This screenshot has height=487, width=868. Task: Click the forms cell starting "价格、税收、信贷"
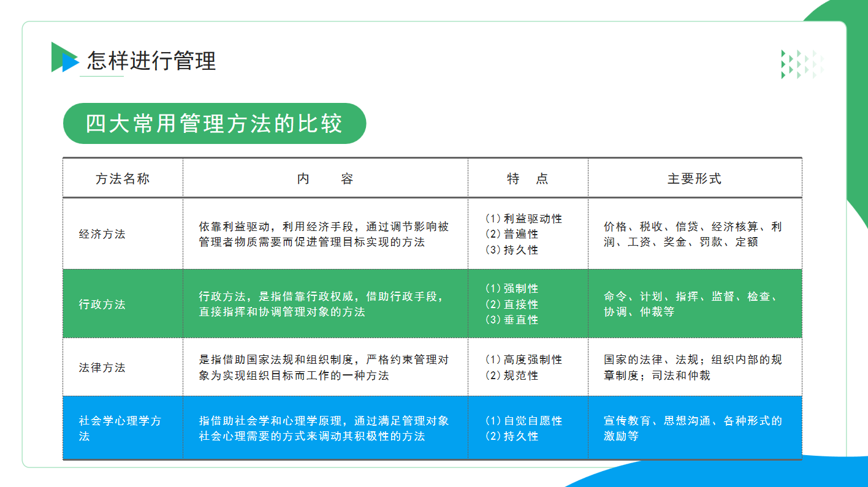click(x=693, y=234)
